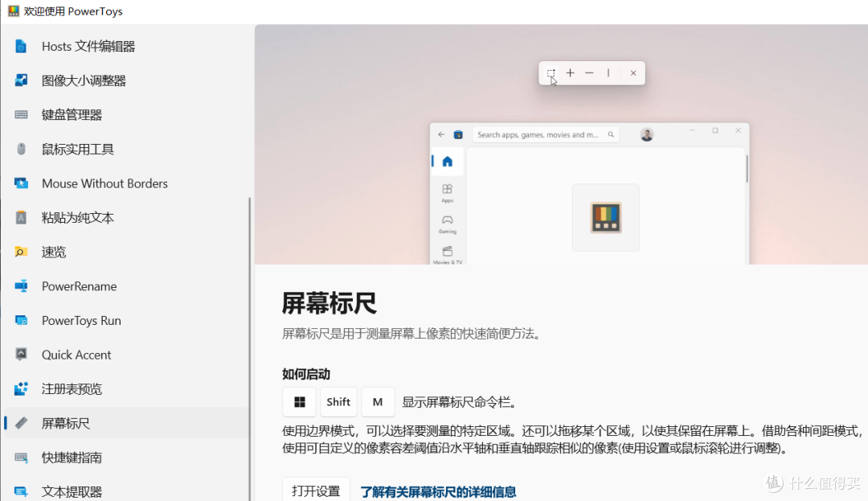868x501 pixels.
Task: Click the 图像大小调整器 icon in sidebar
Action: click(20, 80)
